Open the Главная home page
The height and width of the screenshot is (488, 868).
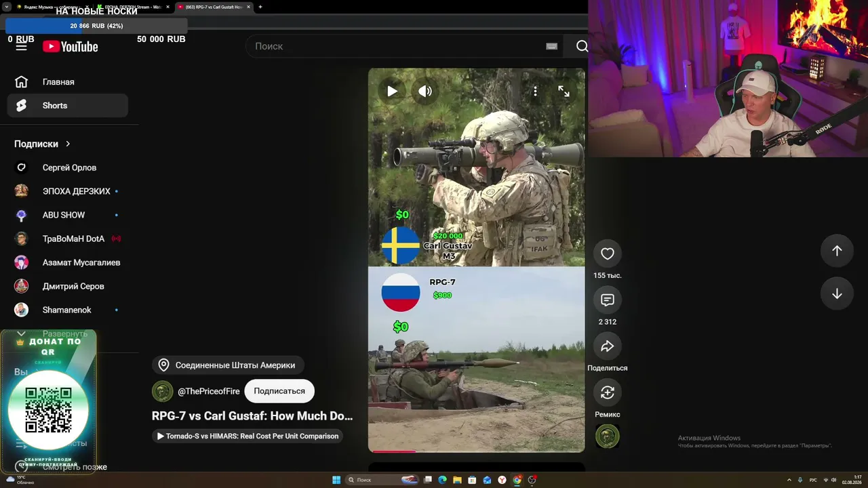click(x=68, y=82)
